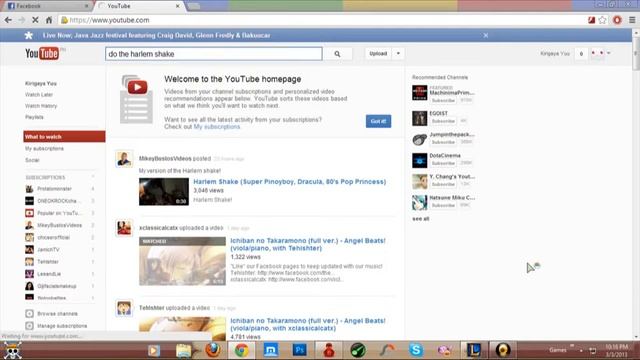
Task: Click Chrome icon in taskbar
Action: click(242, 350)
